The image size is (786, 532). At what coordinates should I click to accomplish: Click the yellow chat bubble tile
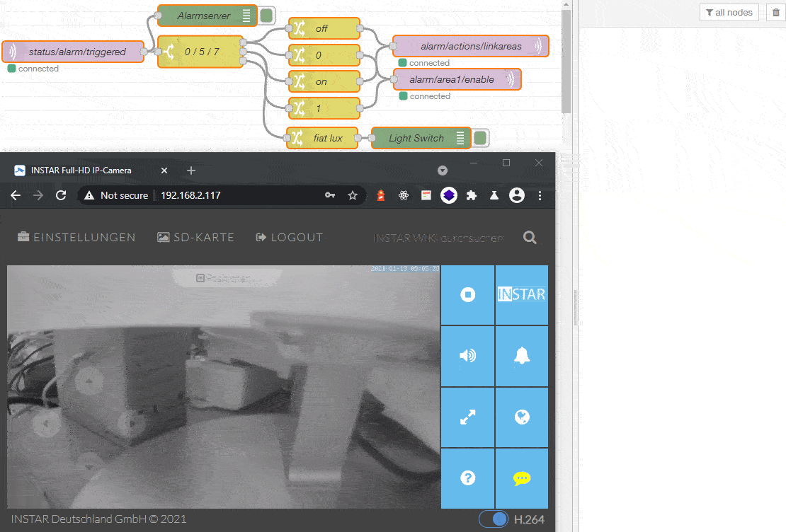(522, 478)
